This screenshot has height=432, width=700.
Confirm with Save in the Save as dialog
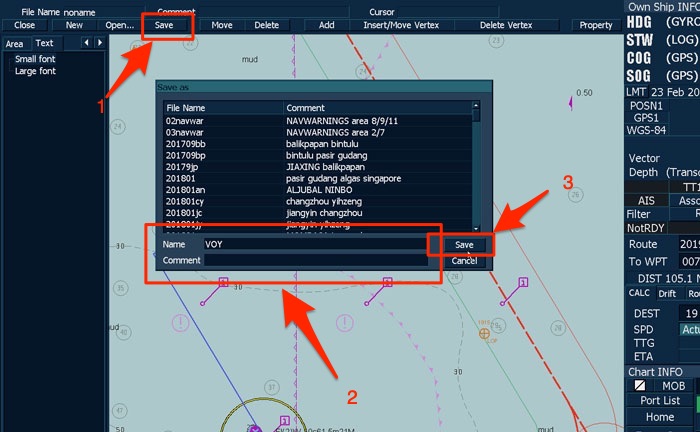[x=464, y=245]
